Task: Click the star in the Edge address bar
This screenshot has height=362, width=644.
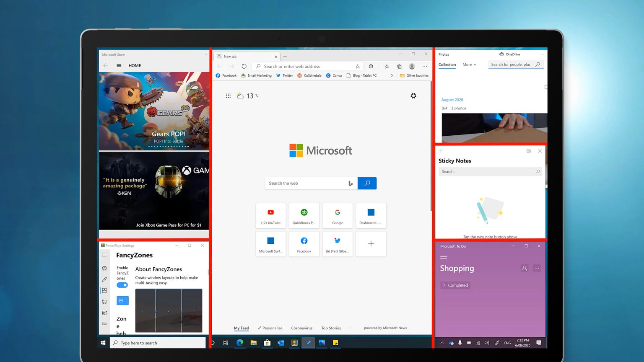Action: pyautogui.click(x=358, y=66)
